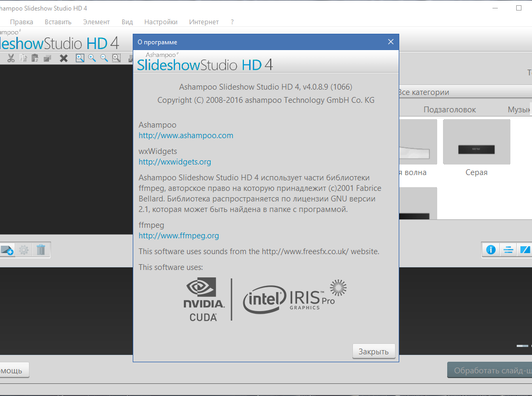
Task: Click the zoom in magnifier icon
Action: 92,58
